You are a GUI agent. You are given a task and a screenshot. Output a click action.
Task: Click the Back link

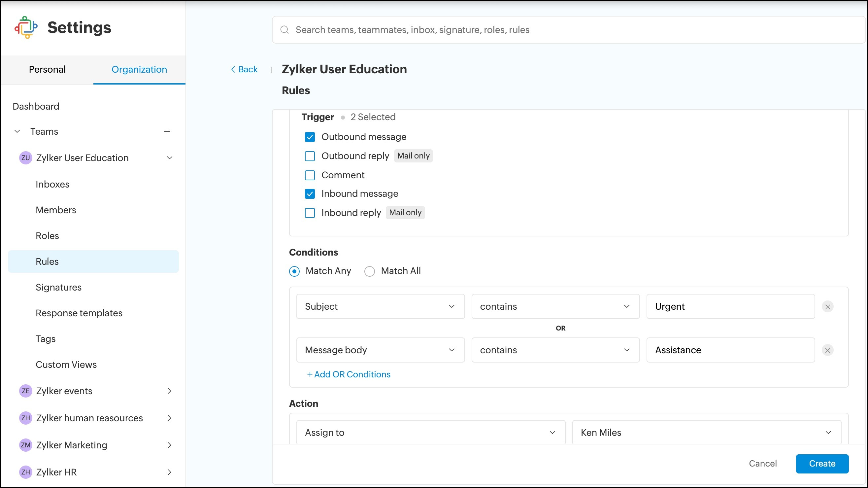click(x=244, y=69)
